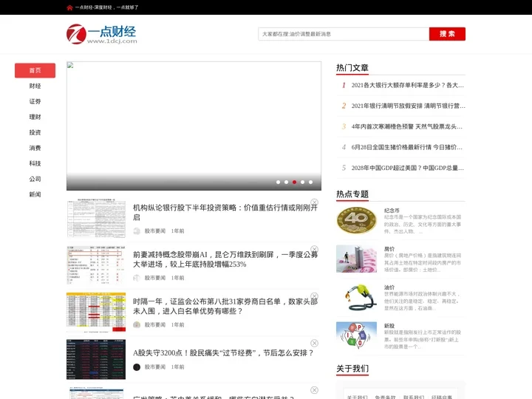Open hot article 2021年银行清明节放假安排
The width and height of the screenshot is (532, 399).
click(x=408, y=106)
